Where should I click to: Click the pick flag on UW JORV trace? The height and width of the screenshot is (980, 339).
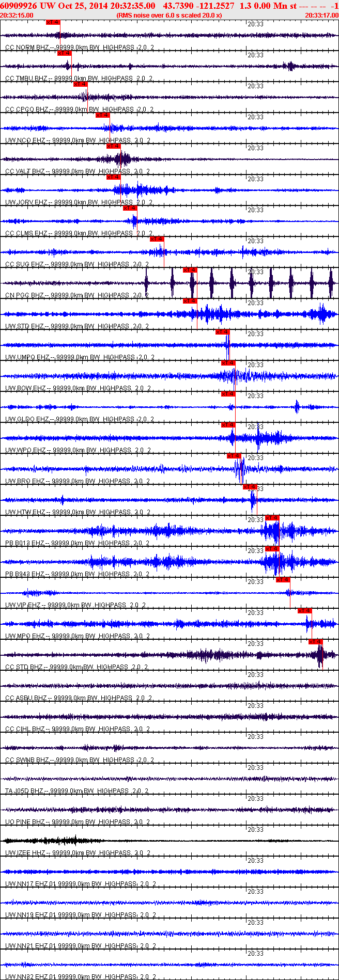click(114, 177)
